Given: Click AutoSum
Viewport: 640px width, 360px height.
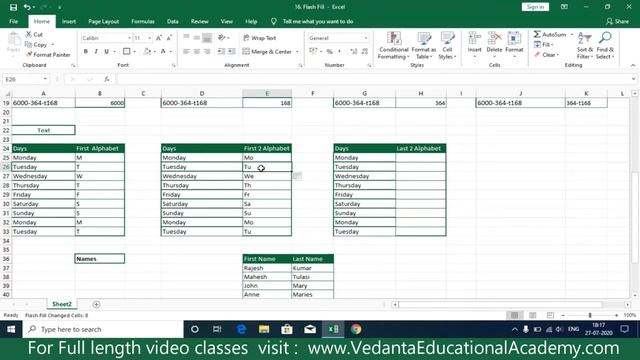Looking at the screenshot, I should pyautogui.click(x=550, y=34).
